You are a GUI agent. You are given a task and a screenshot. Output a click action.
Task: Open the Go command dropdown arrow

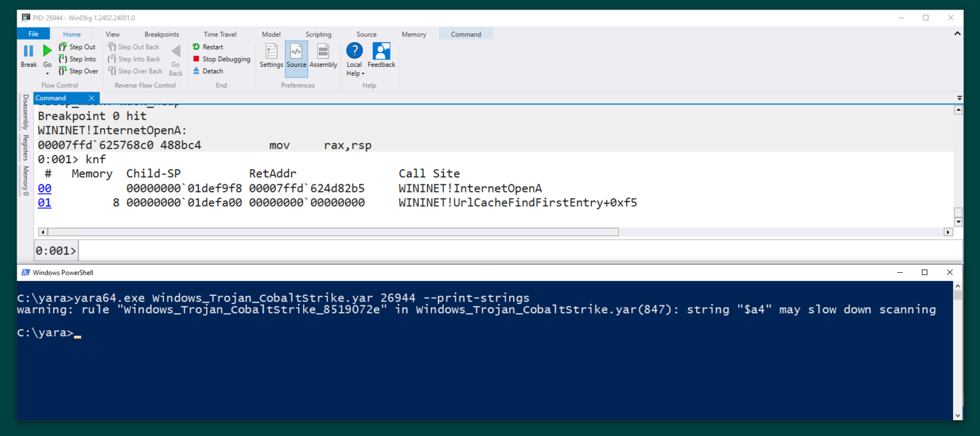coord(47,73)
